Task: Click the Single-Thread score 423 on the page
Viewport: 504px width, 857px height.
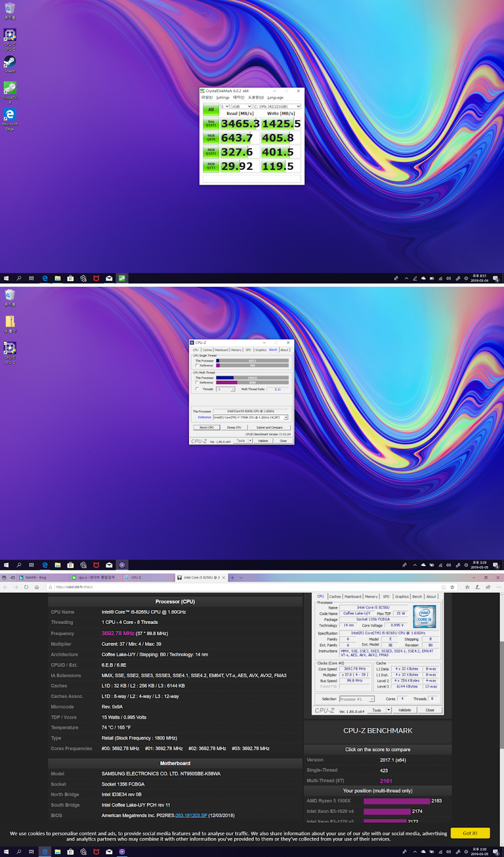Action: pyautogui.click(x=384, y=771)
